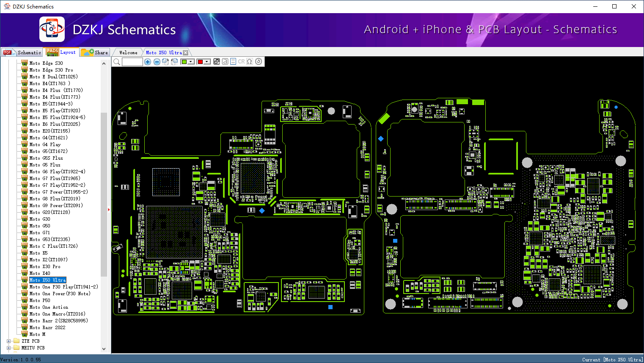Click the overlapping-squares layer icon

(x=217, y=61)
